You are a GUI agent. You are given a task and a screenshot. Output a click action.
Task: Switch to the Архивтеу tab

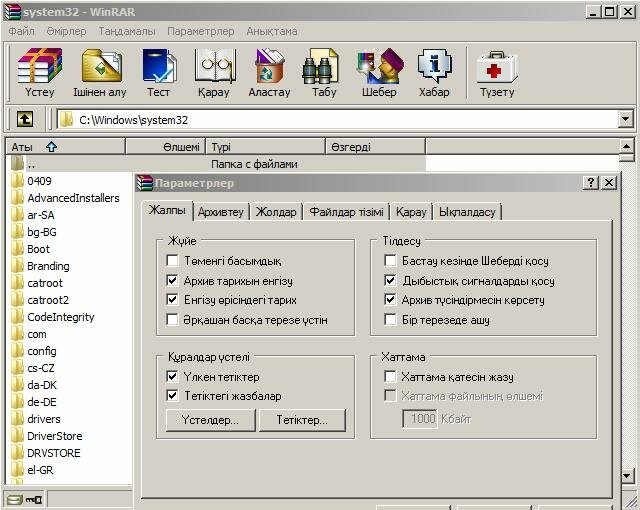(221, 212)
